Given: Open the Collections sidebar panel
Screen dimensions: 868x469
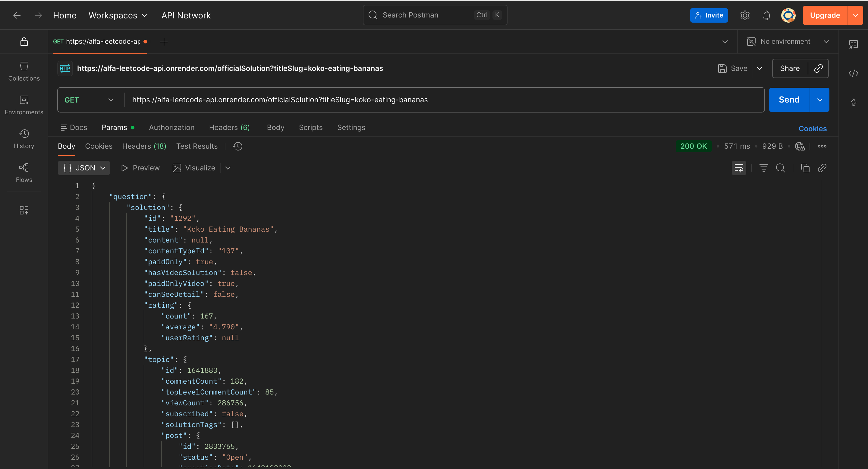Looking at the screenshot, I should tap(24, 71).
